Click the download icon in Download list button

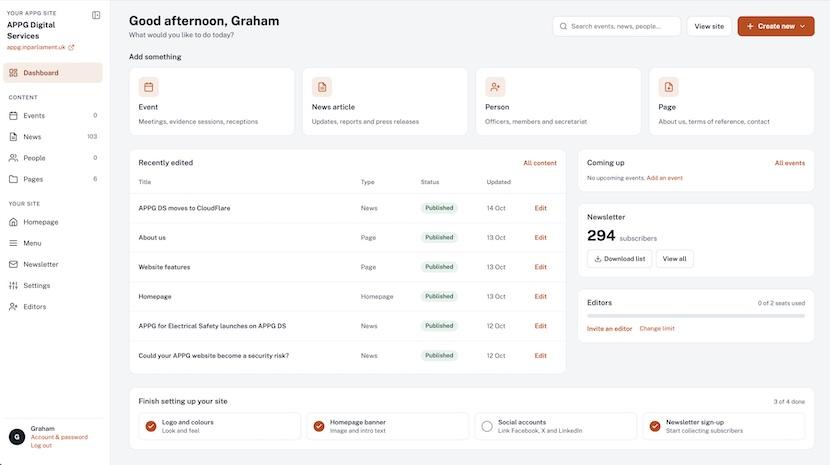coord(598,259)
